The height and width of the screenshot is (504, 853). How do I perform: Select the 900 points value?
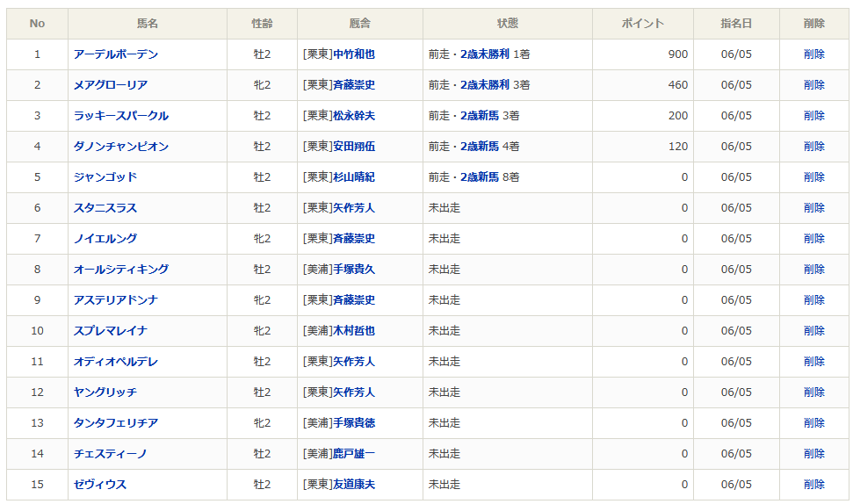click(678, 54)
